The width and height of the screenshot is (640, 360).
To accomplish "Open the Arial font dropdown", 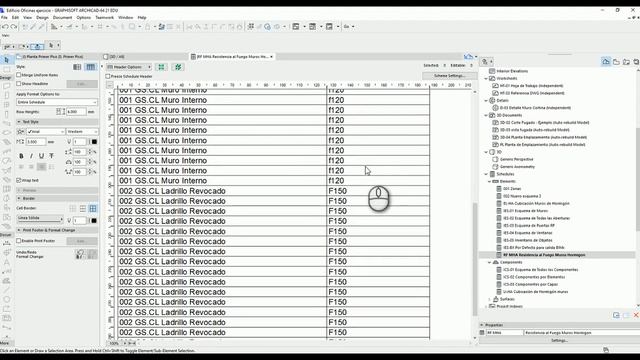I will (x=45, y=131).
